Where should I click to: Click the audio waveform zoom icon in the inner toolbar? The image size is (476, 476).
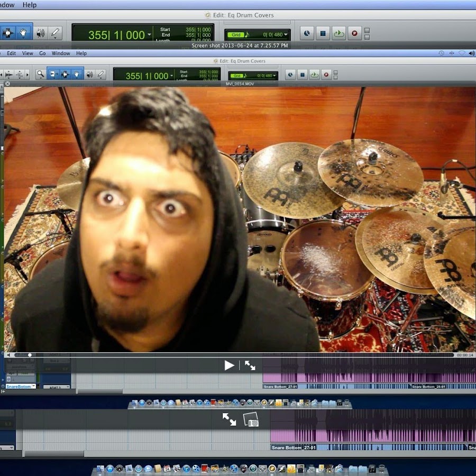9,75
